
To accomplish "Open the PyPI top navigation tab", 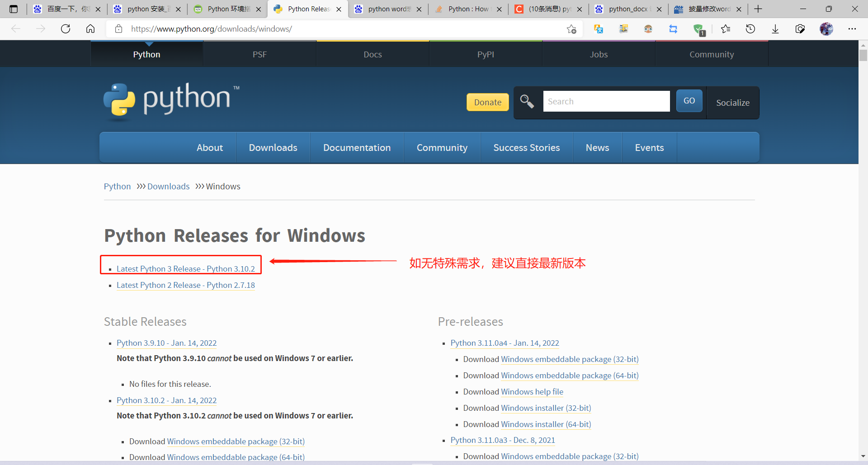I will pyautogui.click(x=486, y=54).
